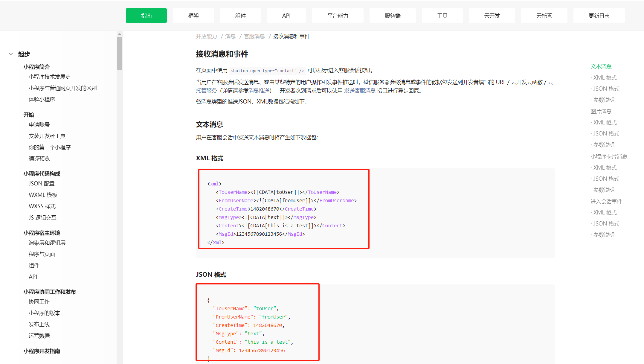Screen dimensions: 644x364
Task: Open 安装开发者工具 sidebar item
Action: pos(47,136)
